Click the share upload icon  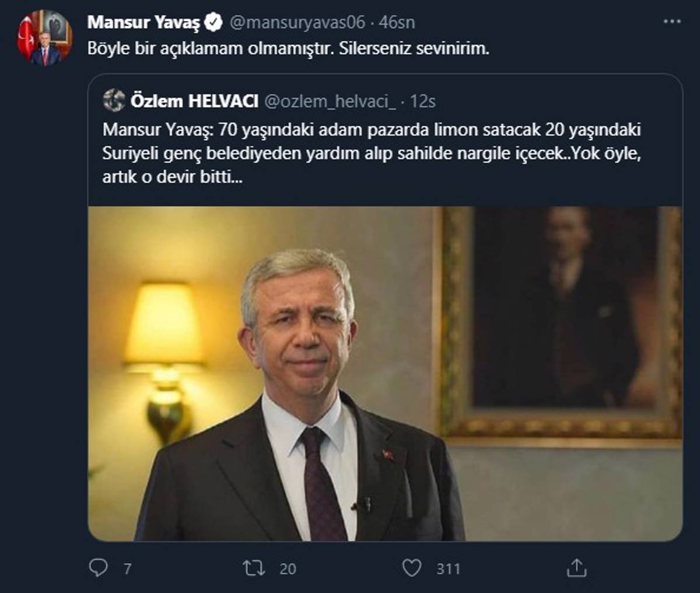click(x=576, y=568)
